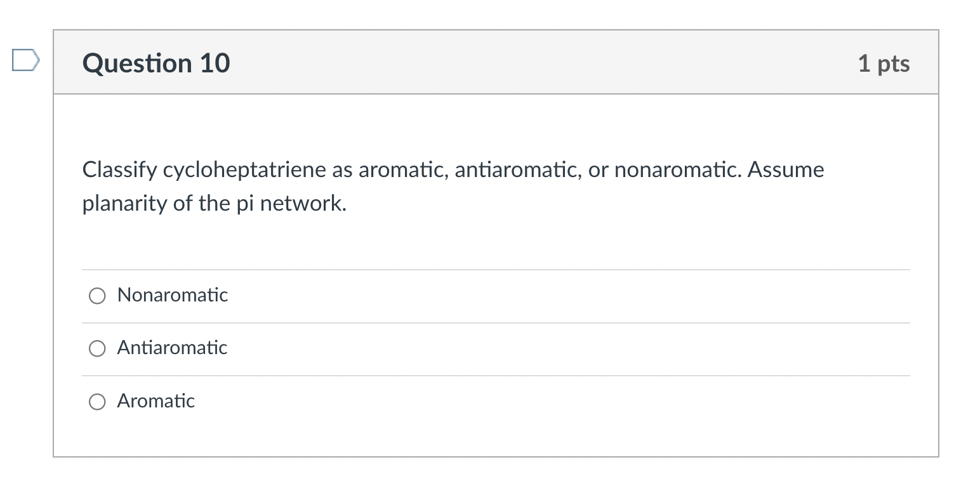This screenshot has width=980, height=488.
Task: Click the phrase 'planarity of the pi network'
Action: point(214,204)
